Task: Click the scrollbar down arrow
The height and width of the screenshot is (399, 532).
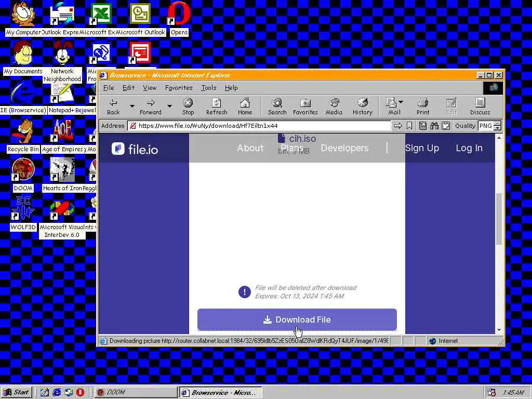Action: [x=499, y=330]
